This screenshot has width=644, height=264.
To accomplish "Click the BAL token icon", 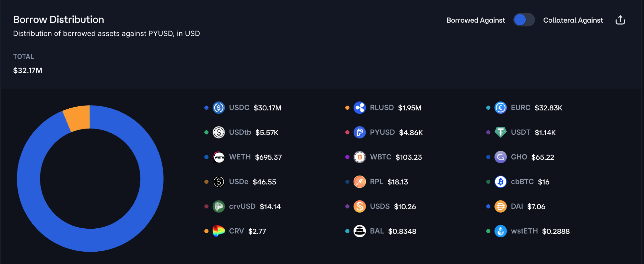I will (359, 231).
